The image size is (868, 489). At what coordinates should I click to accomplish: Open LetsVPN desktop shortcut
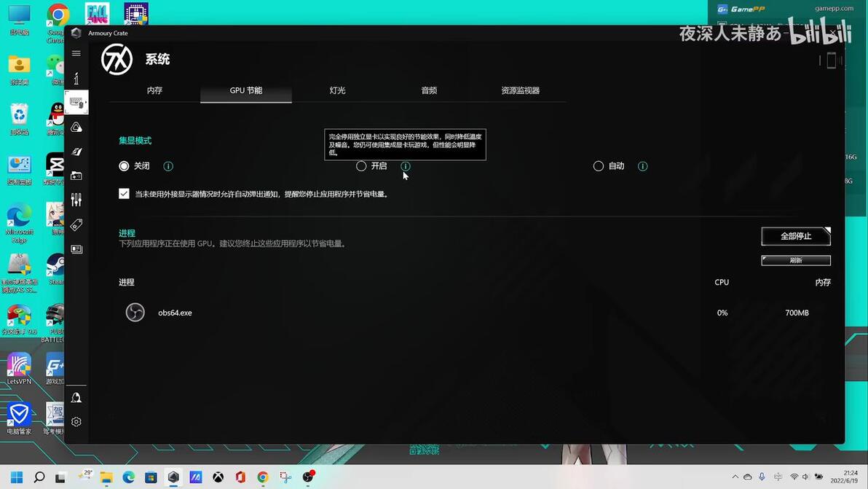19,369
